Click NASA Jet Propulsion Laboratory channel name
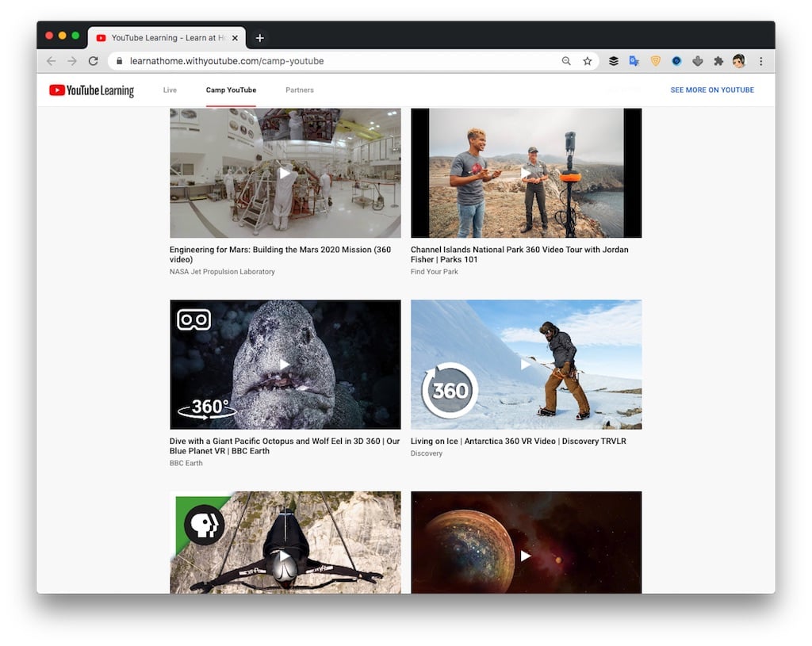Screen dimensions: 812x646 [x=222, y=272]
